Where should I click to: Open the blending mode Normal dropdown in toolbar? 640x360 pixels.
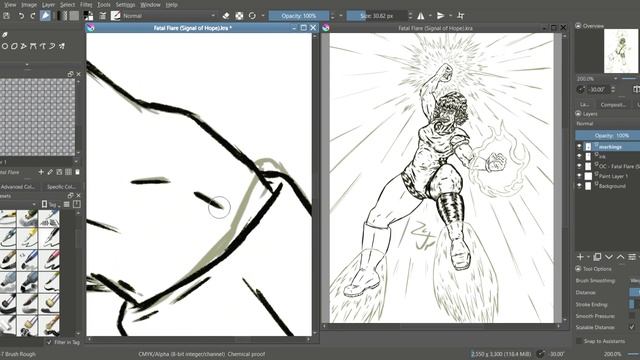[x=169, y=16]
